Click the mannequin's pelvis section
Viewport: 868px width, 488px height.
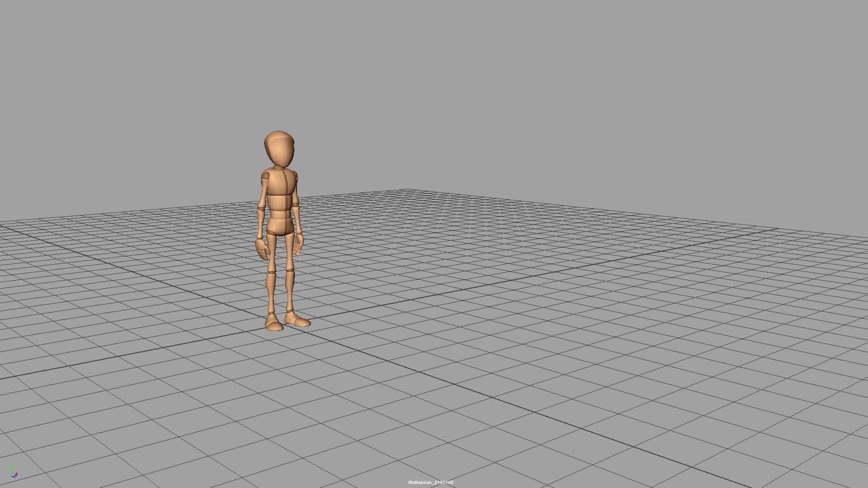tap(279, 227)
